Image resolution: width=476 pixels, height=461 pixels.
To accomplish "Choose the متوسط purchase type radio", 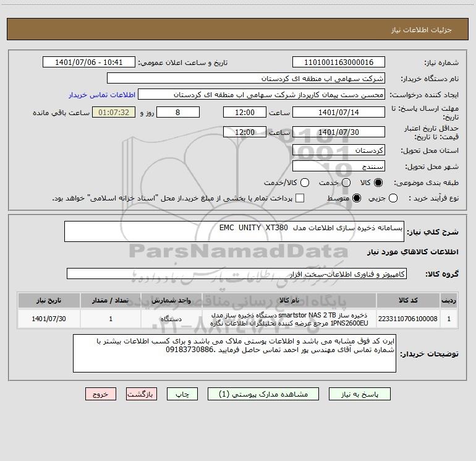I will pos(357,198).
